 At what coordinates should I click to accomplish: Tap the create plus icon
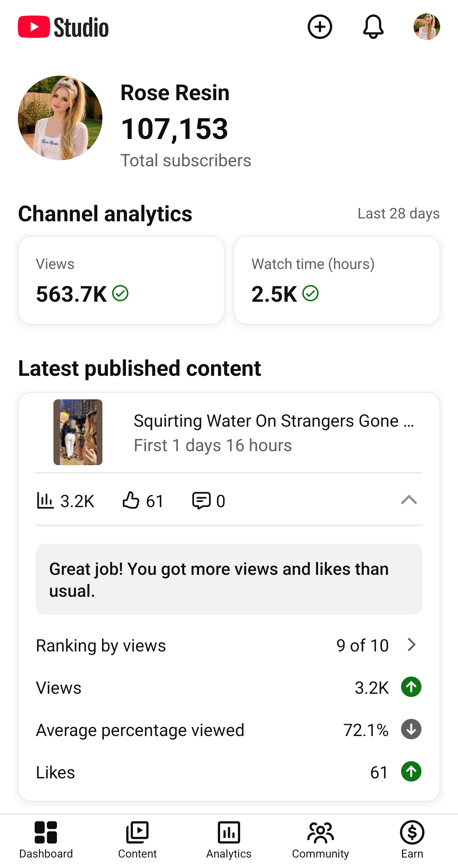pos(320,27)
